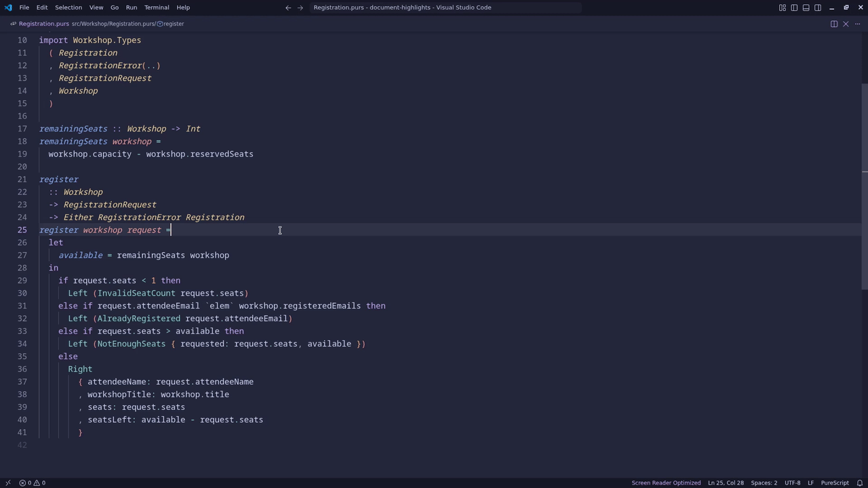Change end of line via LF
The height and width of the screenshot is (488, 868).
(x=810, y=483)
